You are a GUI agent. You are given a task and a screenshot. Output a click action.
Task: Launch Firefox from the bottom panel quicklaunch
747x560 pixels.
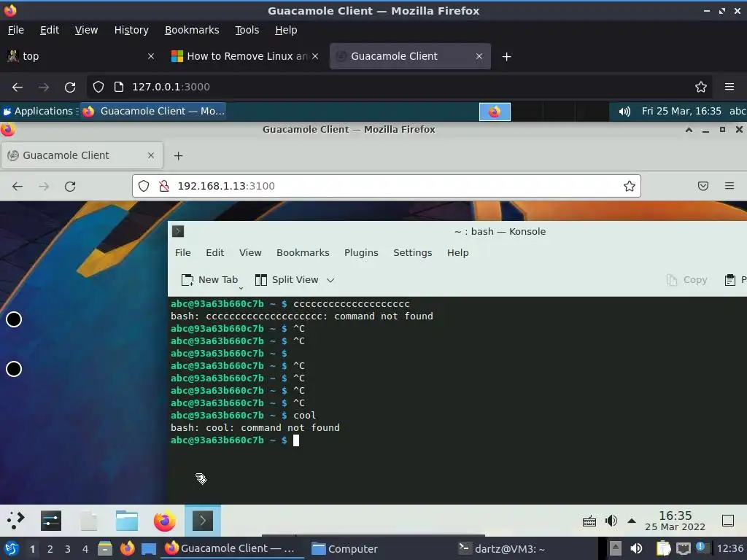click(x=127, y=548)
